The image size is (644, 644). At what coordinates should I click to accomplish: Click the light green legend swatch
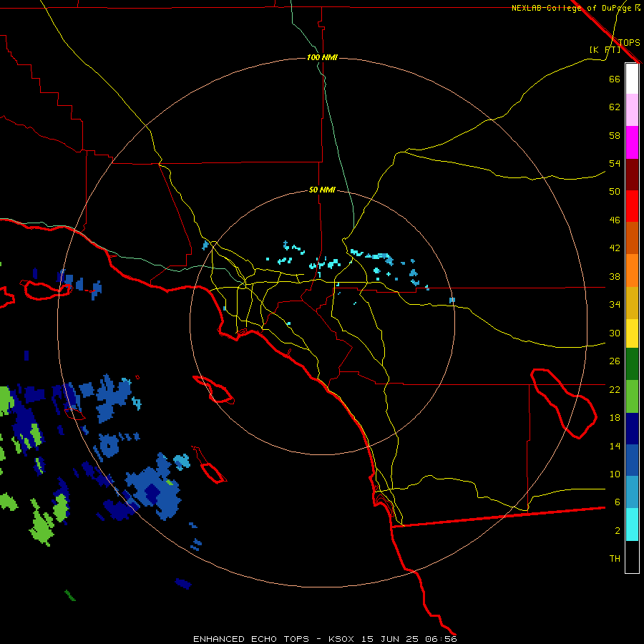coord(632,396)
